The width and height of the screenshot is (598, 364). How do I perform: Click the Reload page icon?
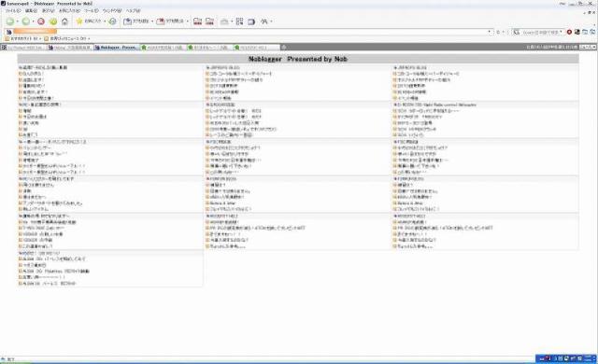(x=53, y=21)
